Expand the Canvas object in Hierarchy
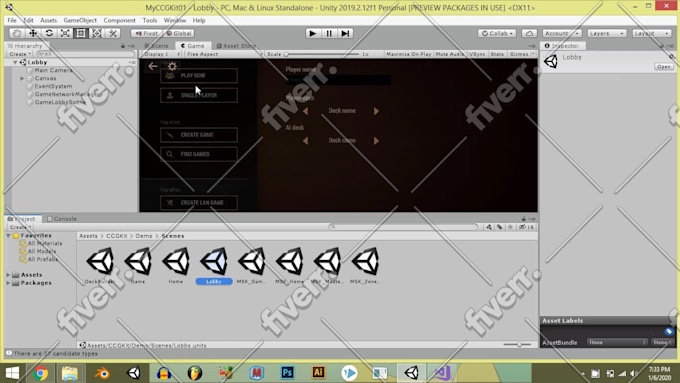The height and width of the screenshot is (383, 680). point(22,79)
